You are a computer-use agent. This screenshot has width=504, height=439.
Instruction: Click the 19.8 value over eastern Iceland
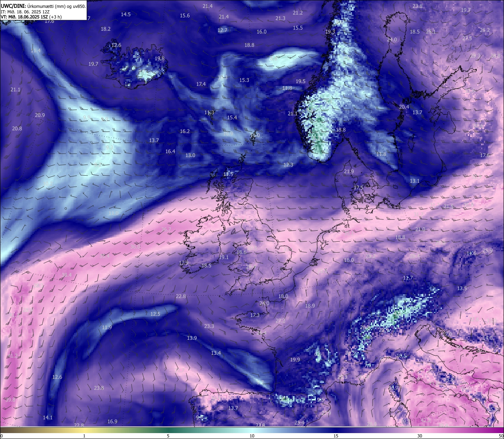pos(159,59)
